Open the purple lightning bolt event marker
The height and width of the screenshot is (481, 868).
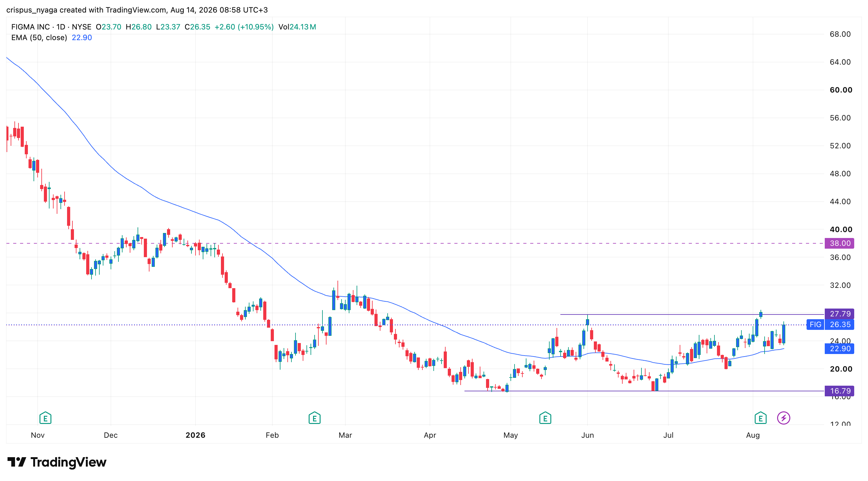click(784, 418)
